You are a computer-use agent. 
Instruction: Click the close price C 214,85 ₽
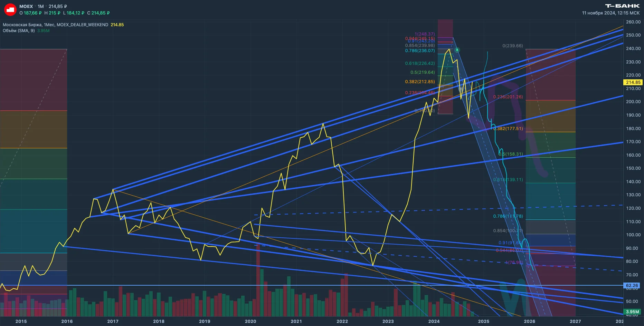pos(98,13)
